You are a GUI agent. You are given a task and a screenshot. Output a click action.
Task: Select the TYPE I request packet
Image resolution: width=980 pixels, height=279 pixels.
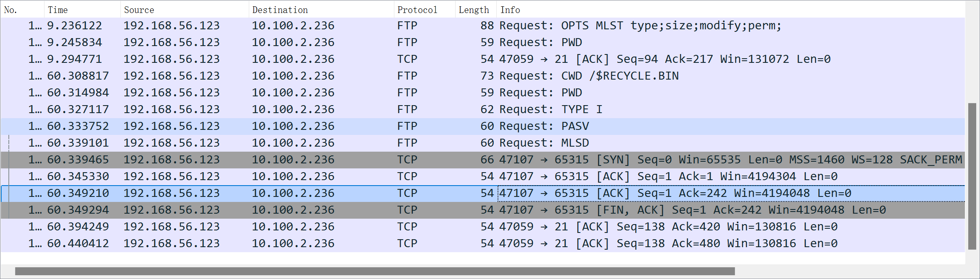pyautogui.click(x=550, y=110)
